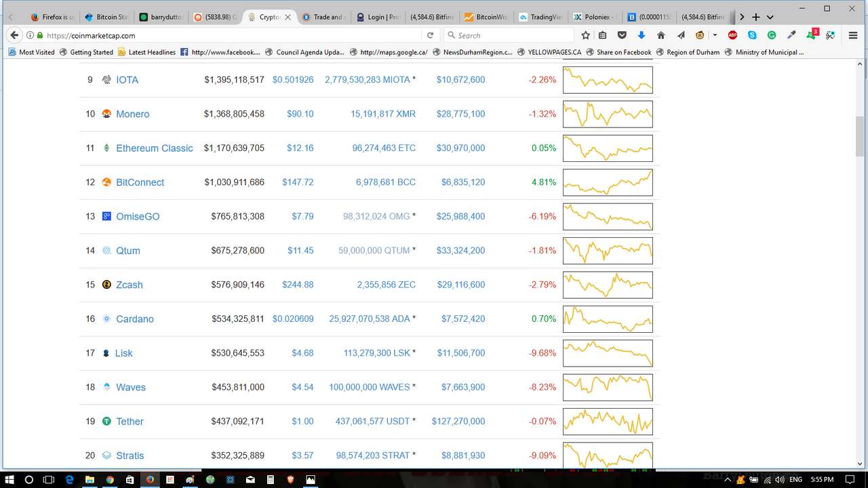The width and height of the screenshot is (868, 488).
Task: Open the Action Center notifications
Action: 850,479
